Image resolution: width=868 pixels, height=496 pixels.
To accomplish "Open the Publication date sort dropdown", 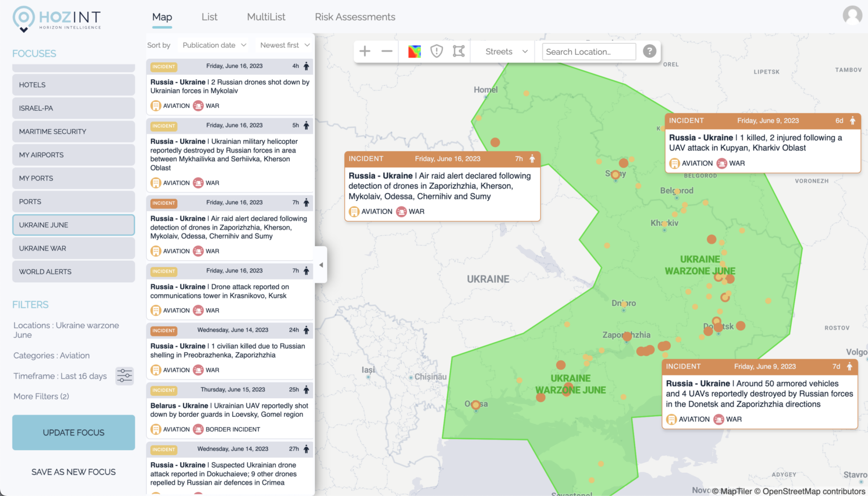I will (x=213, y=45).
